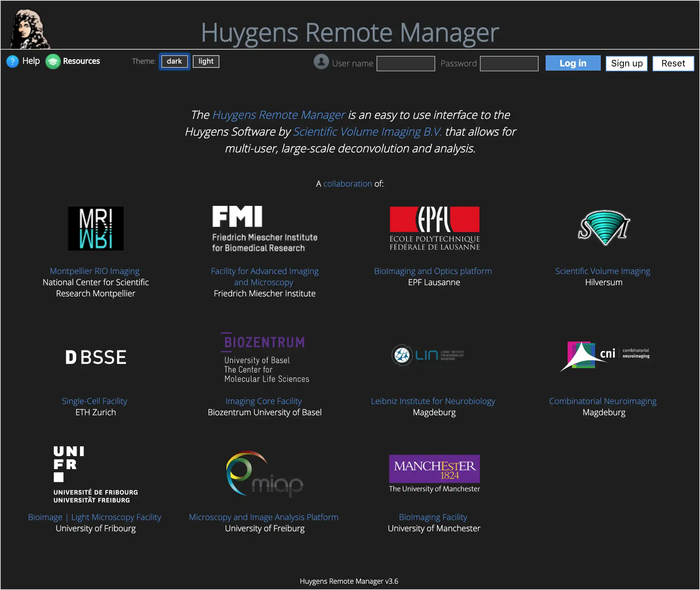Open the green Resources icon
The height and width of the screenshot is (590, 700).
pyautogui.click(x=53, y=62)
